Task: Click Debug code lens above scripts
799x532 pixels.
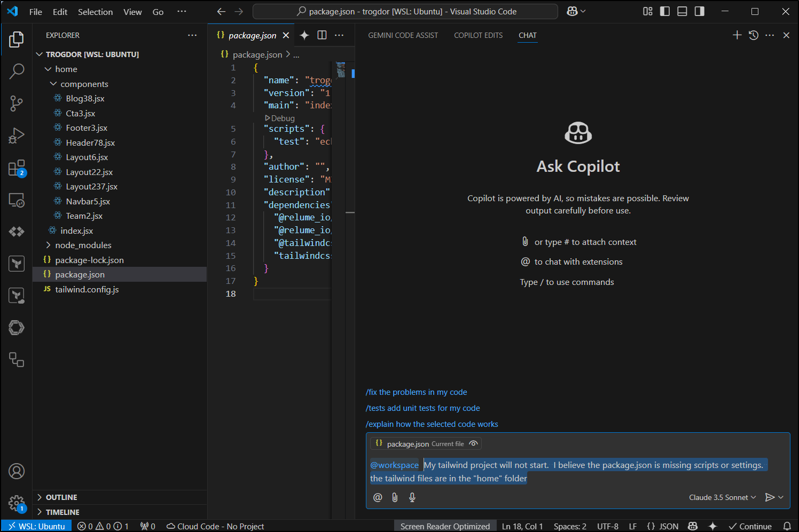Action: [x=280, y=118]
